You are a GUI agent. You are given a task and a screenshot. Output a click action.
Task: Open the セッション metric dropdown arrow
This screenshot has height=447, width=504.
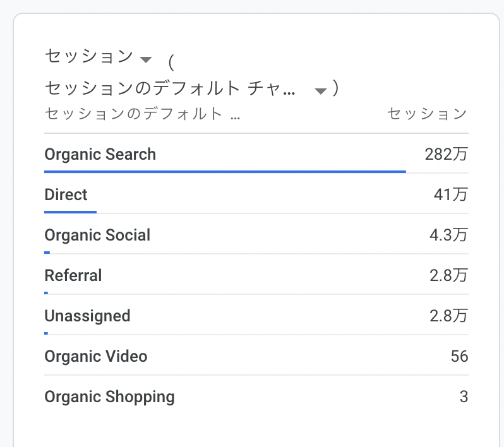click(x=146, y=60)
